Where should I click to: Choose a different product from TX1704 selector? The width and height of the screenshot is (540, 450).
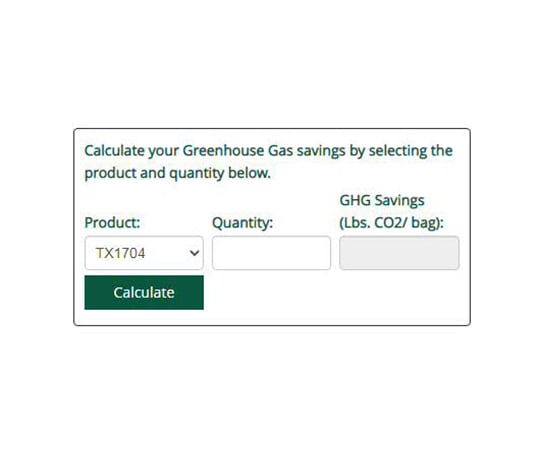click(x=144, y=253)
